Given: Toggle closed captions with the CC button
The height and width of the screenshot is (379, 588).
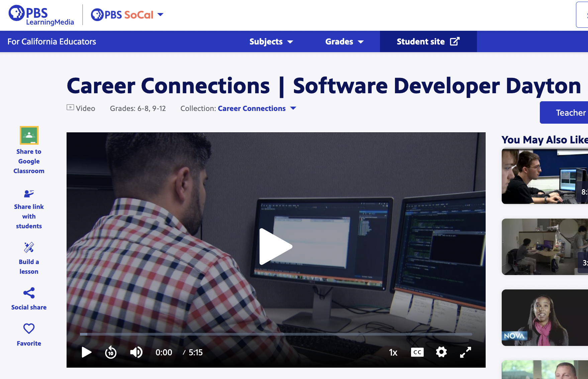Looking at the screenshot, I should coord(417,352).
